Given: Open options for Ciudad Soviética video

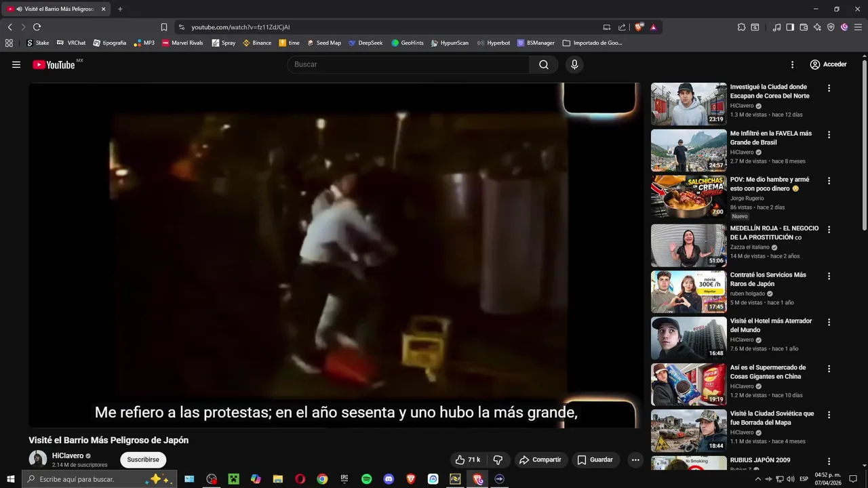Looking at the screenshot, I should [829, 415].
